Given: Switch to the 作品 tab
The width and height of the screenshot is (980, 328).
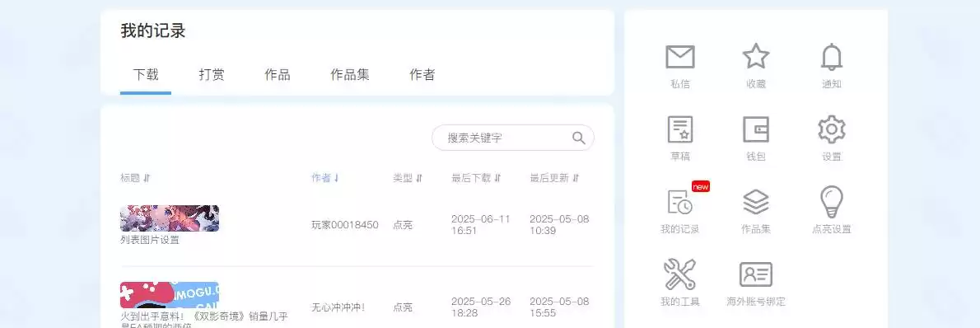Looking at the screenshot, I should pyautogui.click(x=278, y=75).
